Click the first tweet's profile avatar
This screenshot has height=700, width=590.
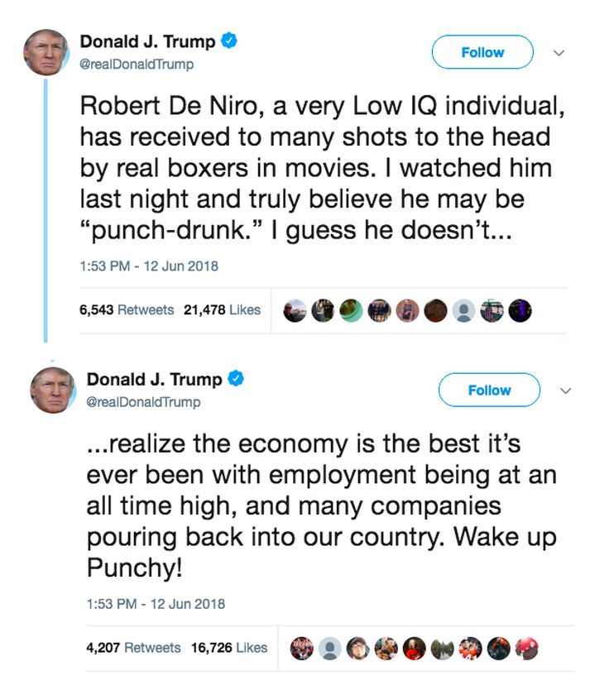(46, 52)
